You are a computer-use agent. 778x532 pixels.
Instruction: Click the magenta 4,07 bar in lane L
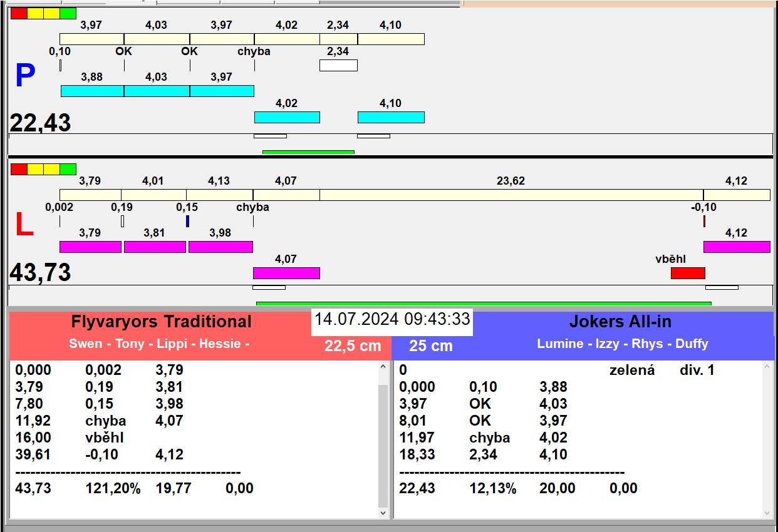[286, 273]
